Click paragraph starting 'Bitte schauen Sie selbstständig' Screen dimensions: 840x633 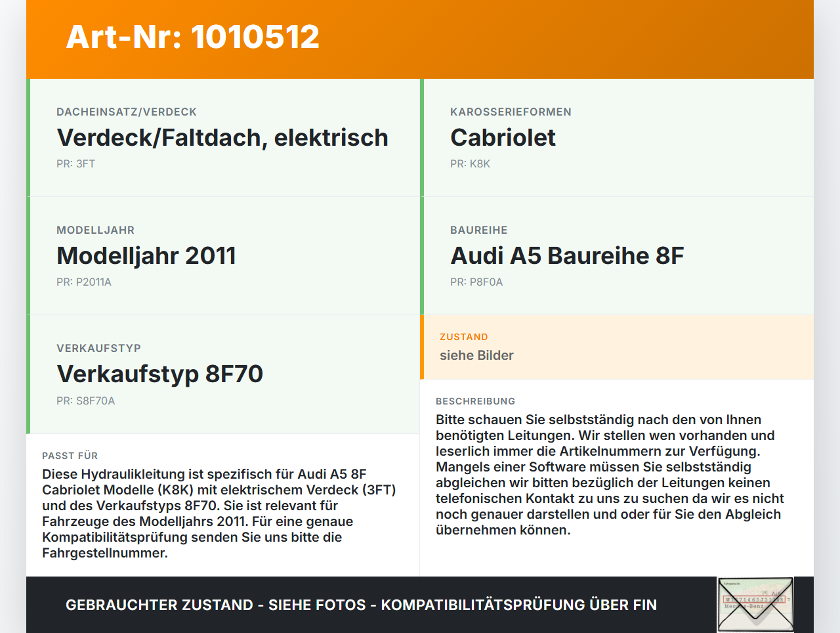coord(610,475)
